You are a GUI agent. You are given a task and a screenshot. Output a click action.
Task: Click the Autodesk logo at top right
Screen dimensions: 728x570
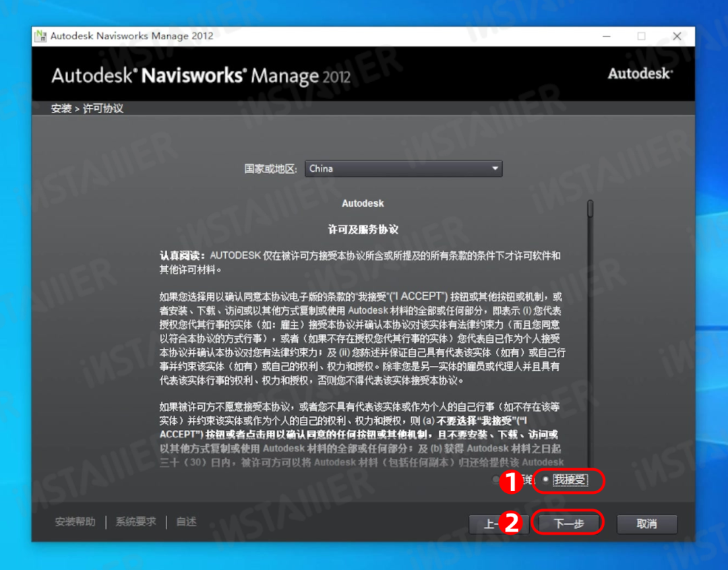click(x=640, y=73)
